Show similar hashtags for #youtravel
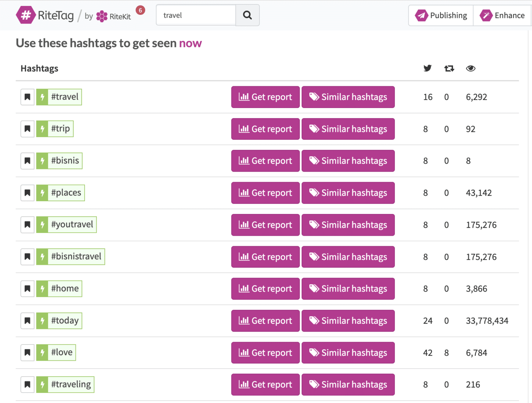Viewport: 532px width, 403px height. [348, 225]
